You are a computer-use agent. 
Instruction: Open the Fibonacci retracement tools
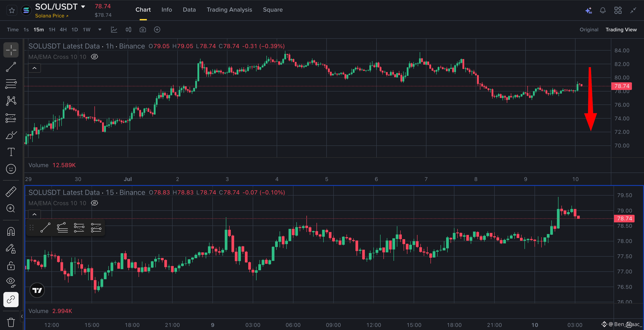11,84
